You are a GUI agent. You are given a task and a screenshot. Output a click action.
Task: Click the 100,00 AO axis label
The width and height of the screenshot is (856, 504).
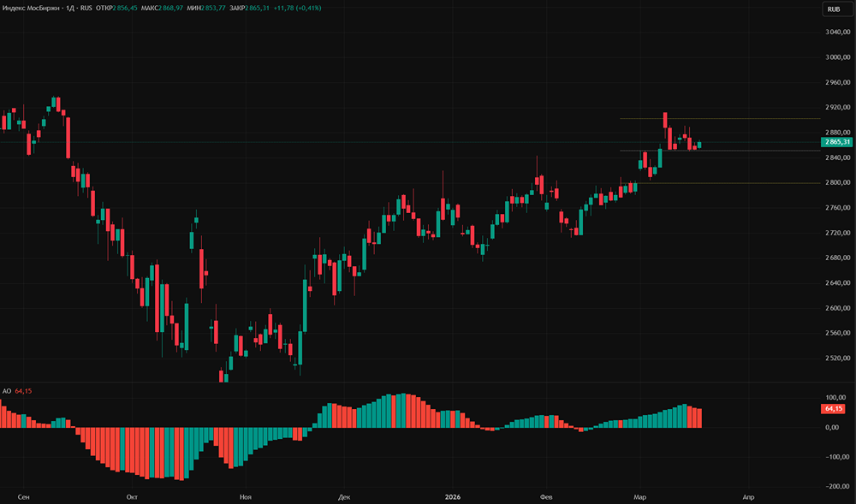pyautogui.click(x=835, y=398)
